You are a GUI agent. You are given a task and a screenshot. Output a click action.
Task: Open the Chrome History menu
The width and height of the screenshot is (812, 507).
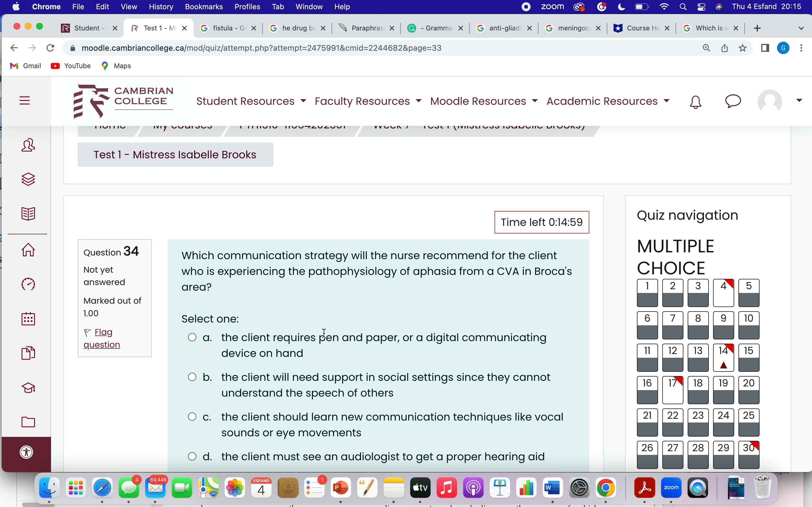point(161,7)
